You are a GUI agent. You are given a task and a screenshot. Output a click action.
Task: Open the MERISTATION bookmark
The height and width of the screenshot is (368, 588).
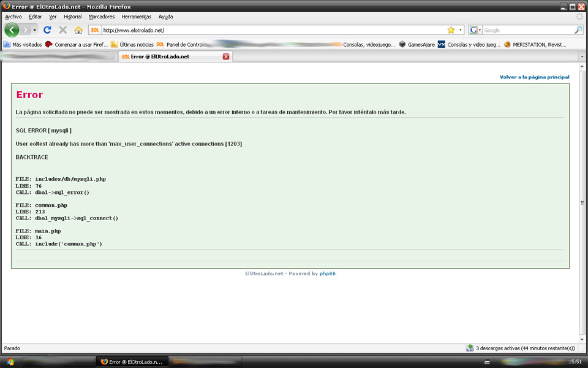click(535, 44)
